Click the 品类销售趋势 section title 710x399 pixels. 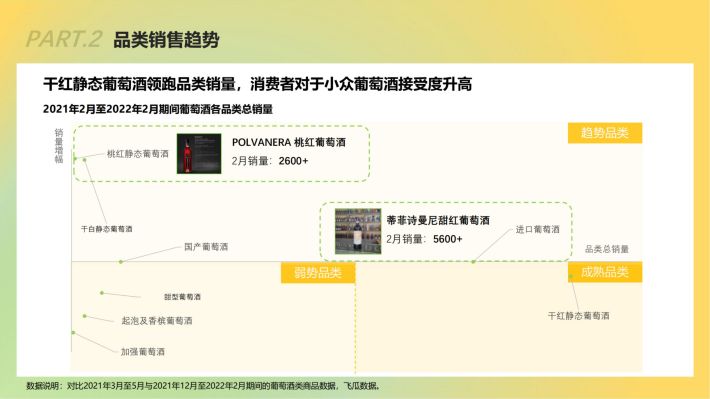(x=166, y=40)
